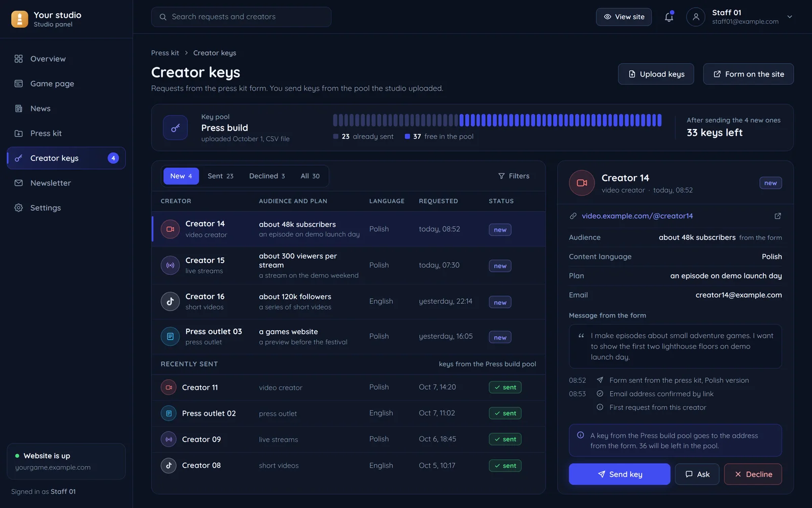The width and height of the screenshot is (812, 508).
Task: Click the external link icon beside creator URL
Action: point(777,216)
